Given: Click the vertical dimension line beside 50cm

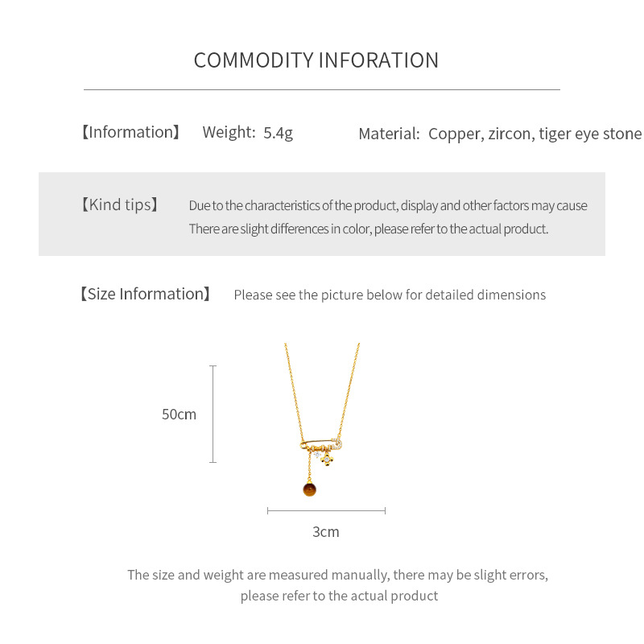Looking at the screenshot, I should click(213, 415).
